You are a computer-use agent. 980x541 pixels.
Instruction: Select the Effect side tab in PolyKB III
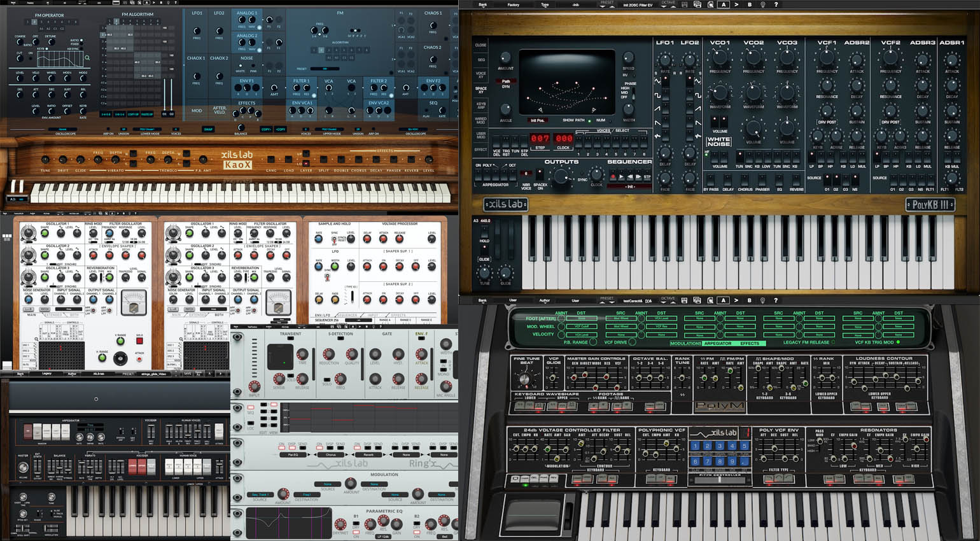pyautogui.click(x=480, y=150)
